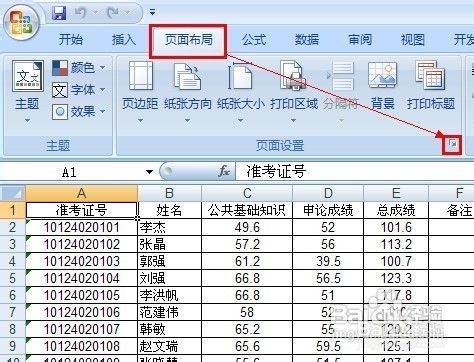Click the cell with value 123.3

click(396, 278)
